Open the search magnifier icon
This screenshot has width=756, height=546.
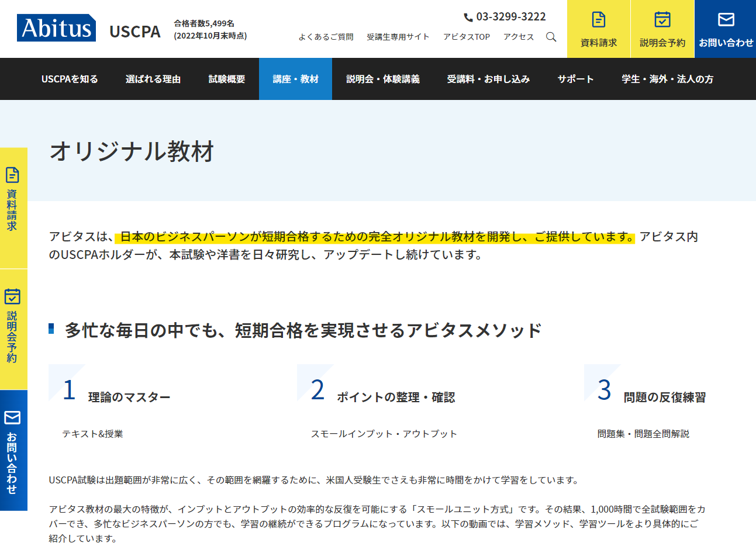pyautogui.click(x=551, y=37)
